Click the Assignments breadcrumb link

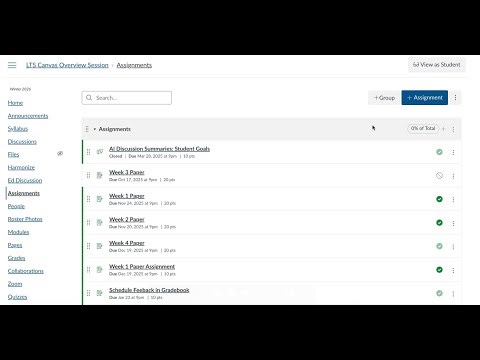coord(134,65)
